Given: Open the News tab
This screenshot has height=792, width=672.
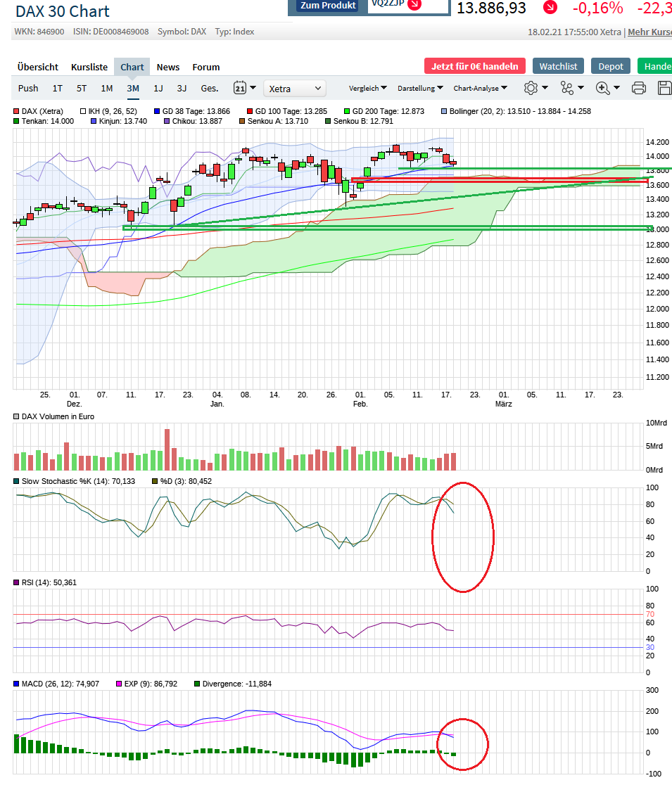Looking at the screenshot, I should 167,68.
